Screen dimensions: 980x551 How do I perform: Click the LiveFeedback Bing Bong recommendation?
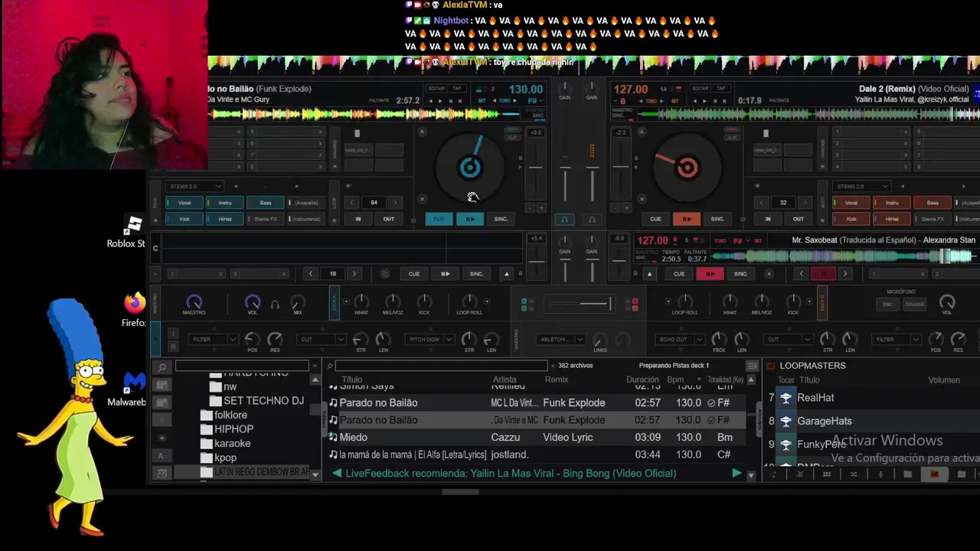[x=511, y=474]
